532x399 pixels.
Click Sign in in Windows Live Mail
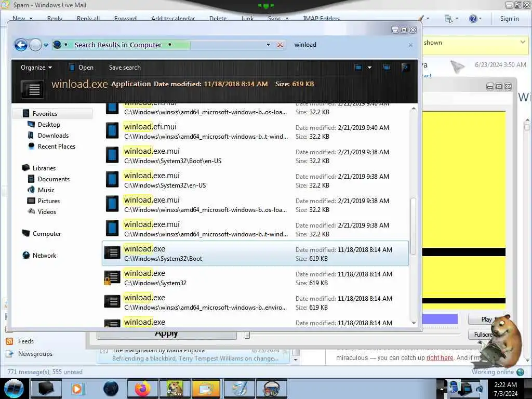tap(509, 19)
